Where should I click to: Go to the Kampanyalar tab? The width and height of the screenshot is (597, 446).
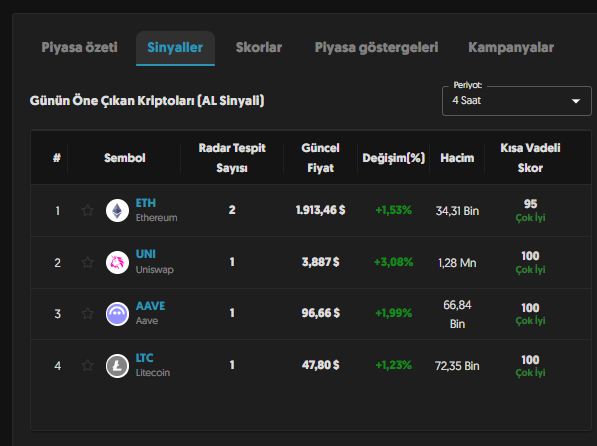[511, 48]
